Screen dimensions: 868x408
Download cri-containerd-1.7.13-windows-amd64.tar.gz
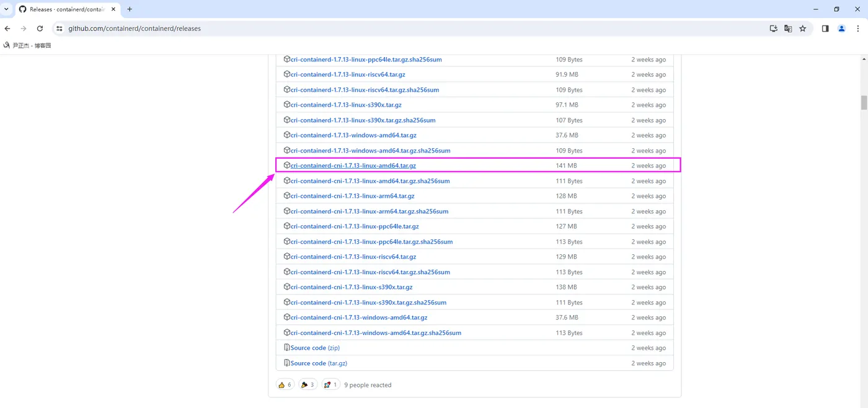[x=353, y=135]
